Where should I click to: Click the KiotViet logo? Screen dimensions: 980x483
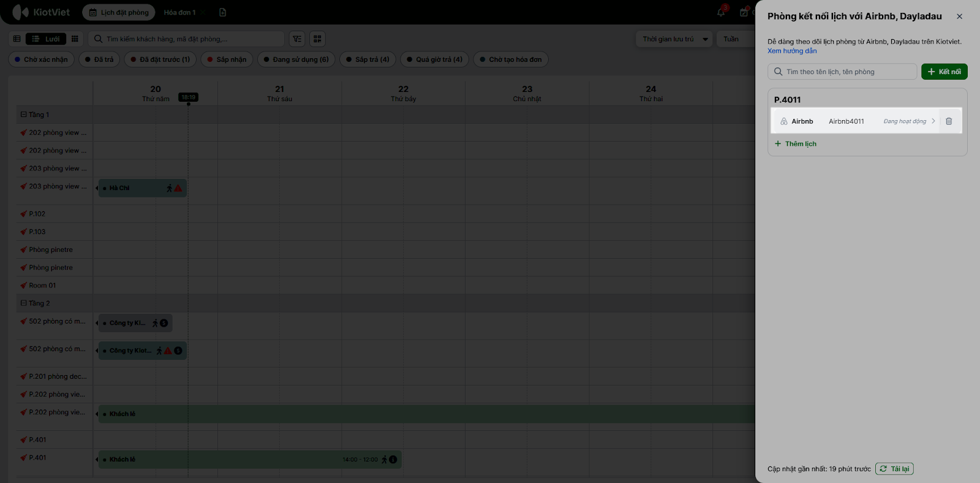click(40, 12)
